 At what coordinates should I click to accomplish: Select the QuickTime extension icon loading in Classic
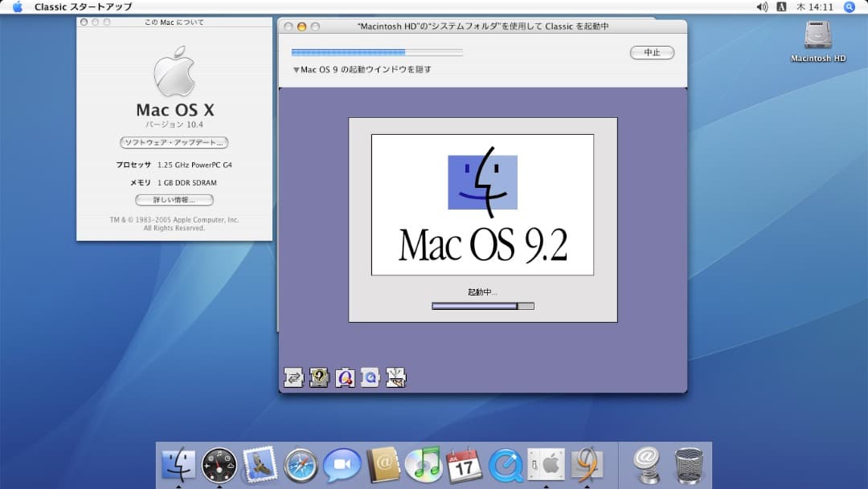pos(371,377)
